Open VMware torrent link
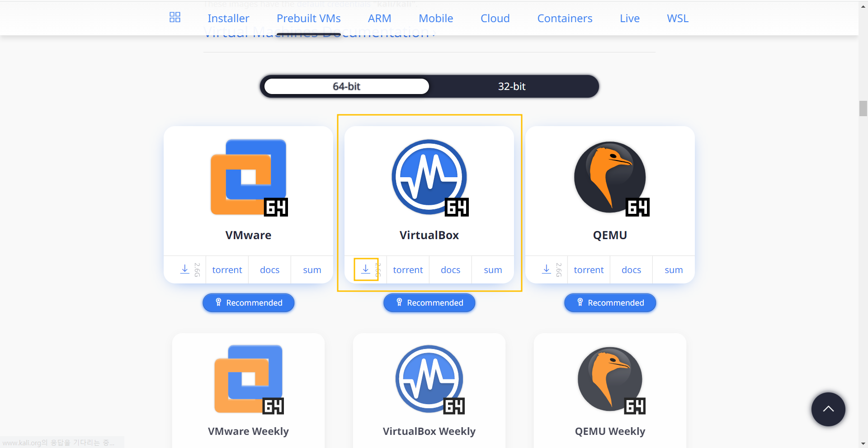 tap(227, 270)
